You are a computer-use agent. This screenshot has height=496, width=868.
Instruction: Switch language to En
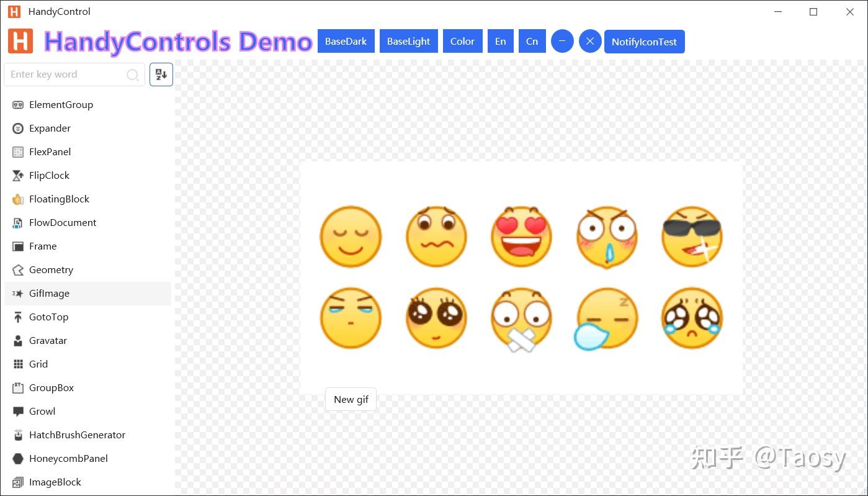tap(501, 42)
